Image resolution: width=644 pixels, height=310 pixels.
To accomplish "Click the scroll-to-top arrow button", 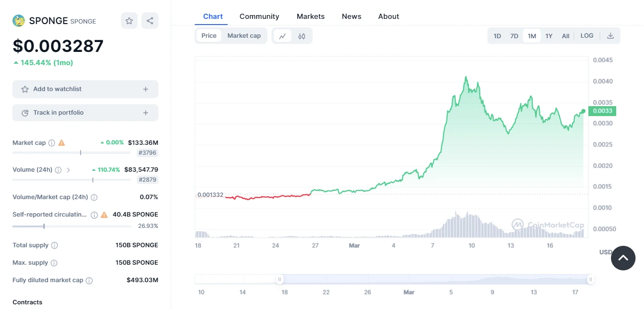I will click(x=623, y=258).
